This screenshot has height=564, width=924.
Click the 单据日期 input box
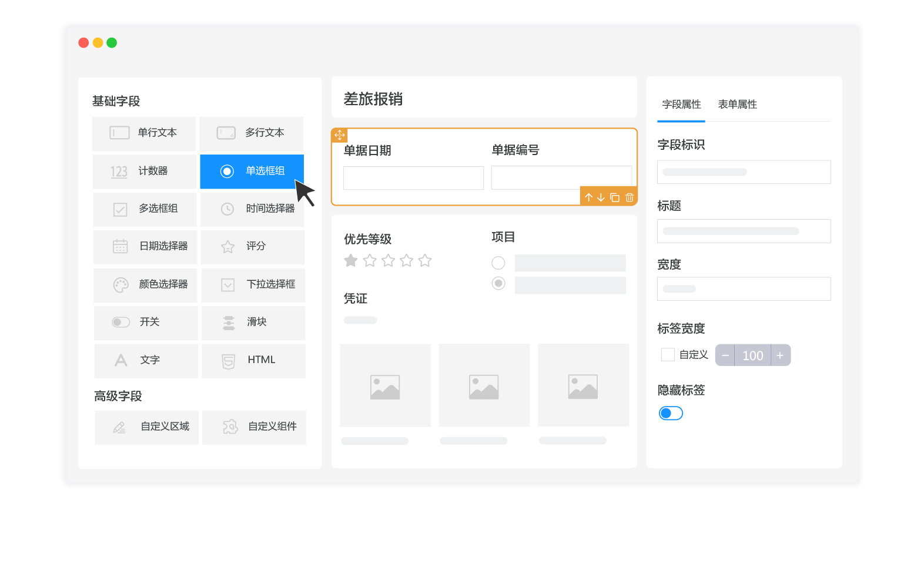(413, 178)
